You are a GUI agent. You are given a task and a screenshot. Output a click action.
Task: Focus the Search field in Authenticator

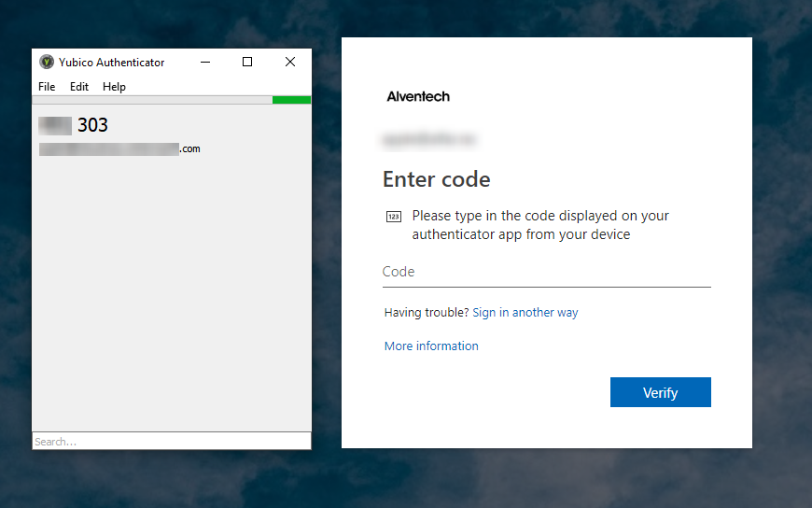[171, 441]
